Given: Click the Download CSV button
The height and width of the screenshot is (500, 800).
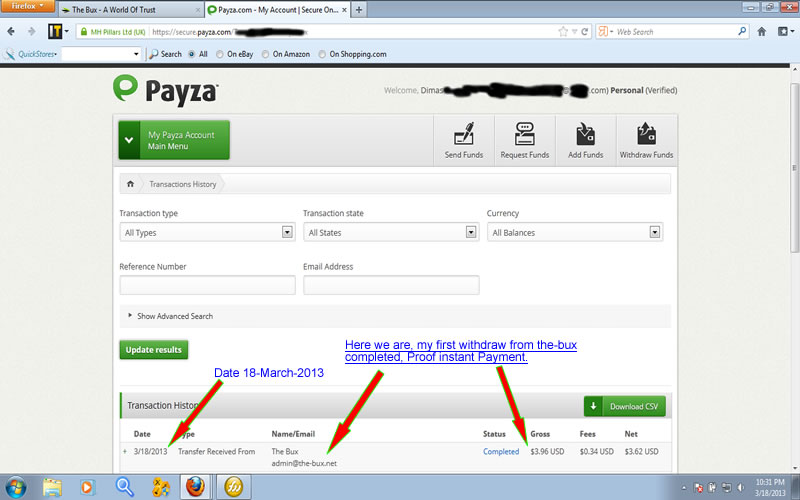Looking at the screenshot, I should click(624, 406).
